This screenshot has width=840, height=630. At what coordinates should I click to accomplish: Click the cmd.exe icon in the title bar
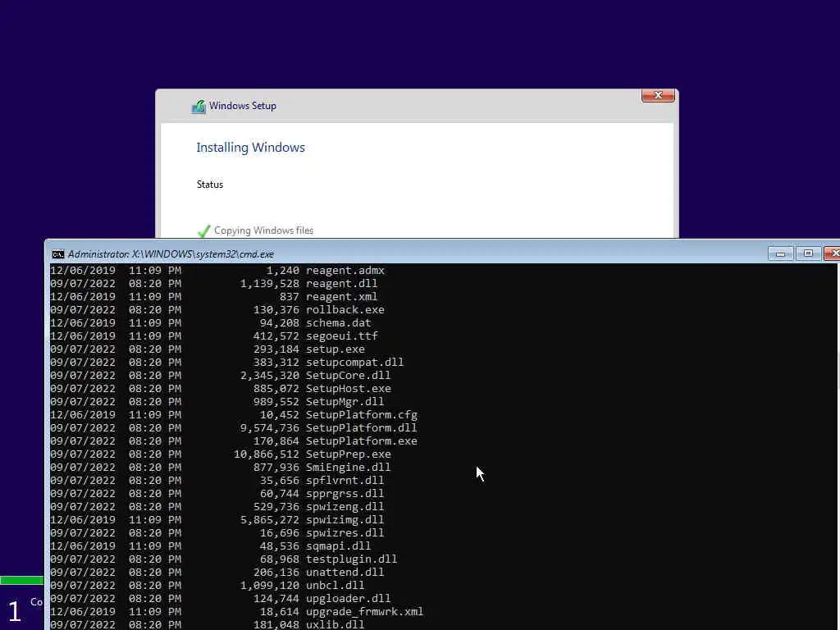58,254
